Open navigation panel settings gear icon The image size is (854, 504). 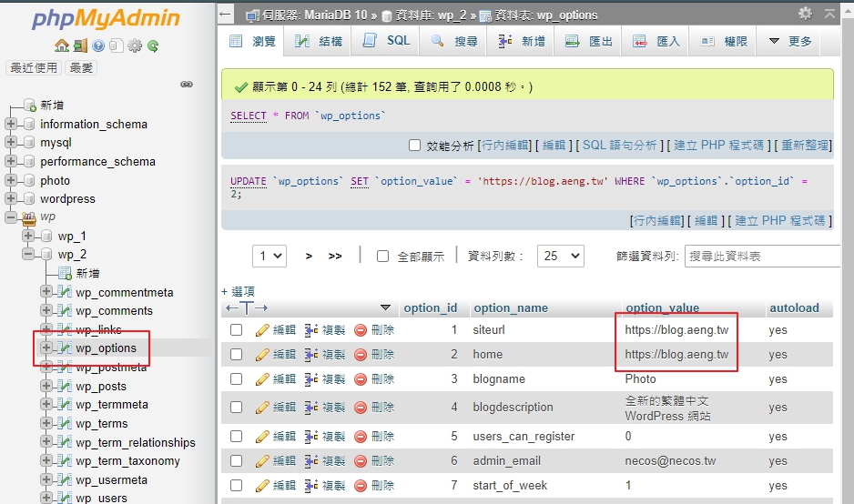(135, 45)
